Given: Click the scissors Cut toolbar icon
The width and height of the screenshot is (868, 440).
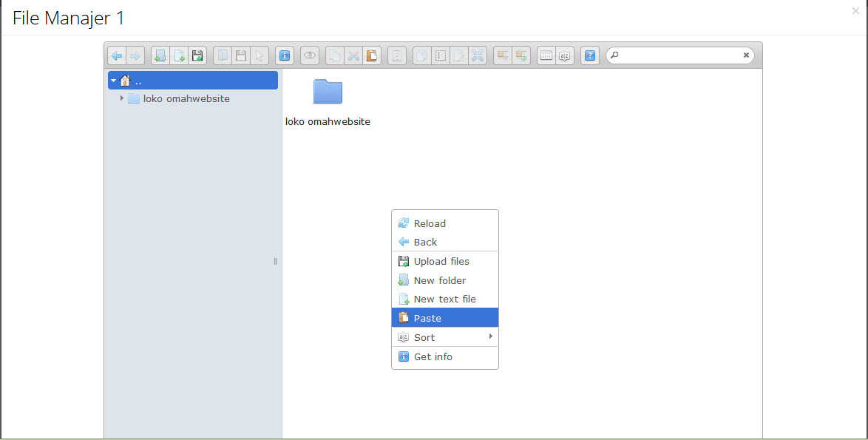Looking at the screenshot, I should (353, 55).
